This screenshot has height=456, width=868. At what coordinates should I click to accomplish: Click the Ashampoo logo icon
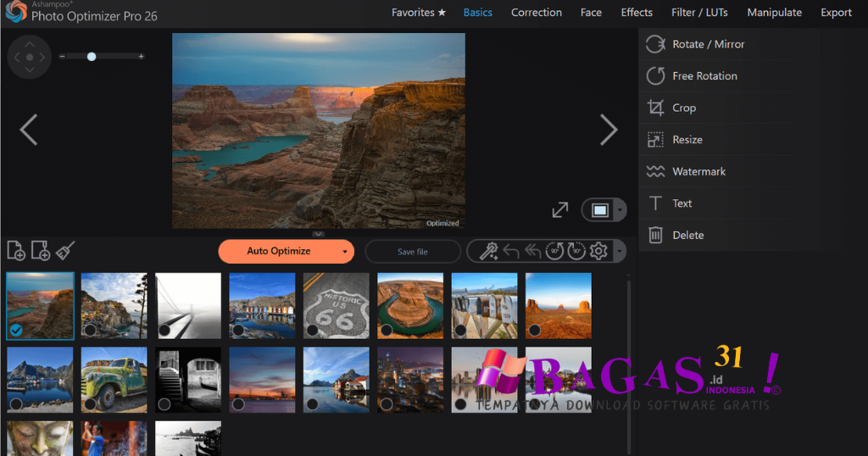(x=15, y=11)
